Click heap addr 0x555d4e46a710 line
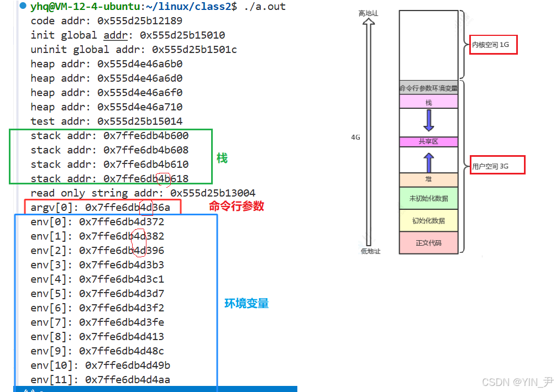556x392 pixels. (x=106, y=107)
